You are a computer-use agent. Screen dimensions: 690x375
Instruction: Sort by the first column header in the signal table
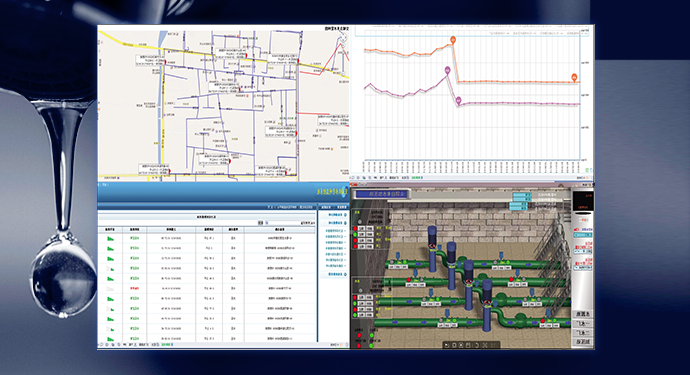(x=110, y=230)
